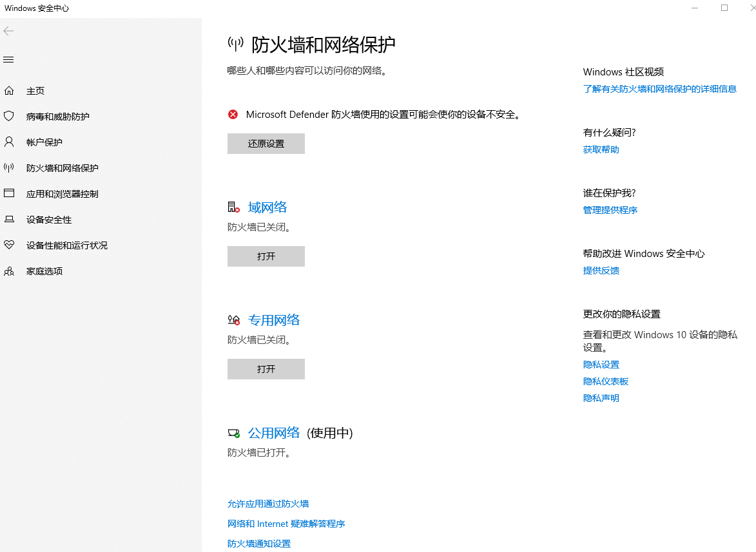This screenshot has height=552, width=756.
Task: Click the 专用网络 house icon
Action: point(234,320)
